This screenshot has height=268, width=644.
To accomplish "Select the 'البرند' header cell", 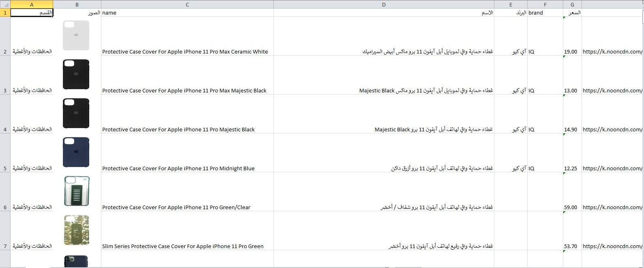I will (511, 13).
